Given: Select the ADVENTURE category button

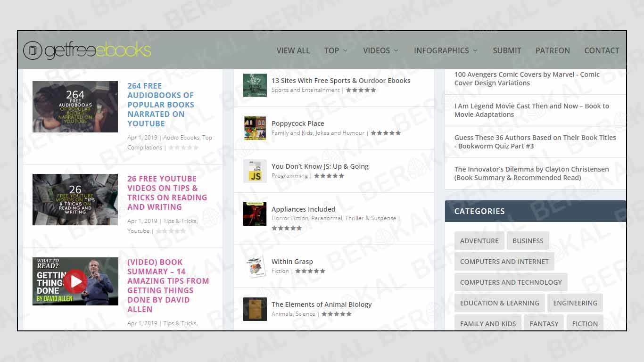Looking at the screenshot, I should pyautogui.click(x=479, y=241).
